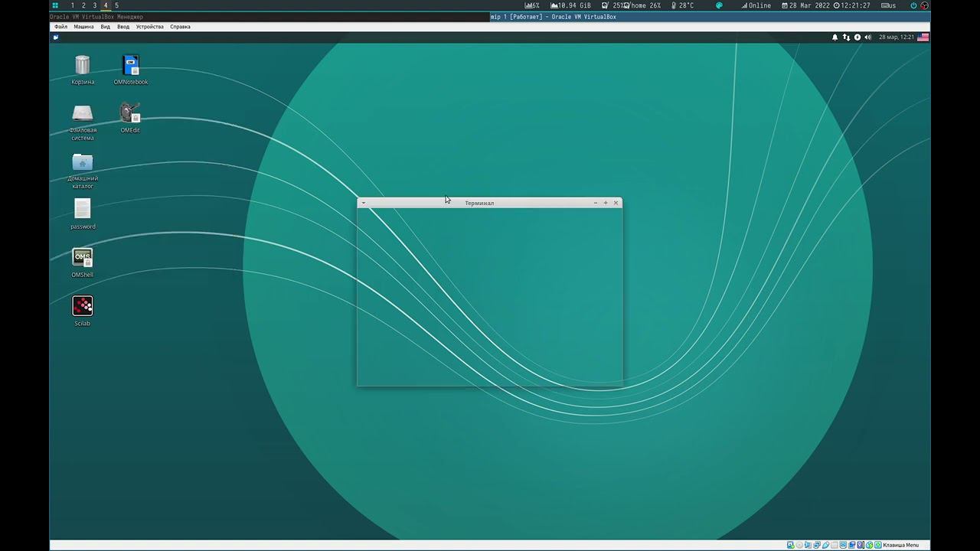Minimize the Терминал window
Image resolution: width=980 pixels, height=551 pixels.
click(596, 203)
